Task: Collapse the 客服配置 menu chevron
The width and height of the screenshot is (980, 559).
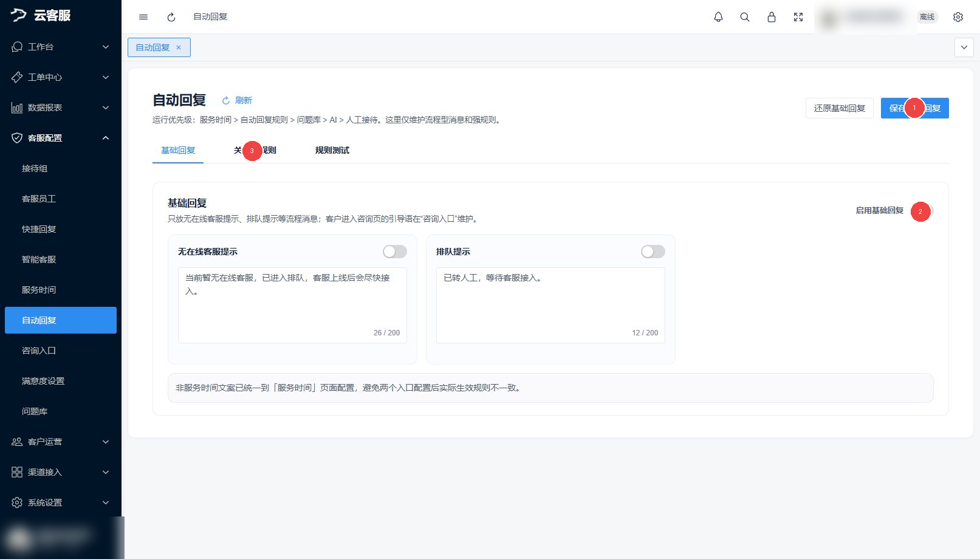Action: pyautogui.click(x=106, y=138)
